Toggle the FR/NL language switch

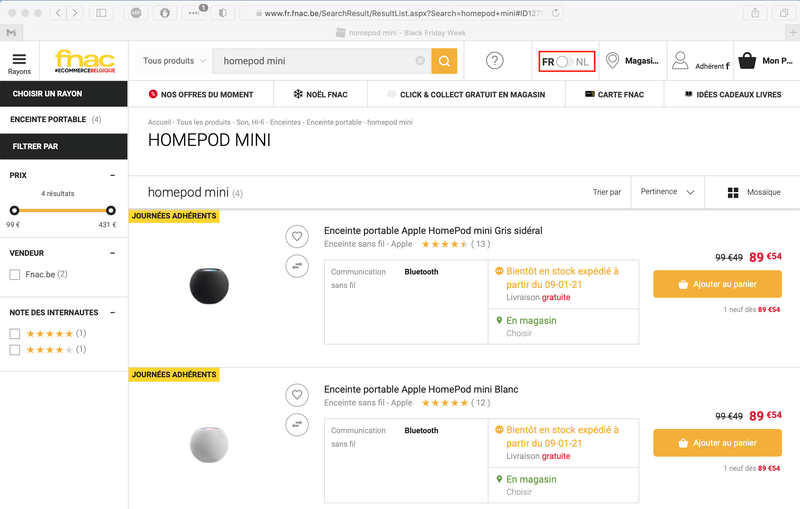[566, 62]
